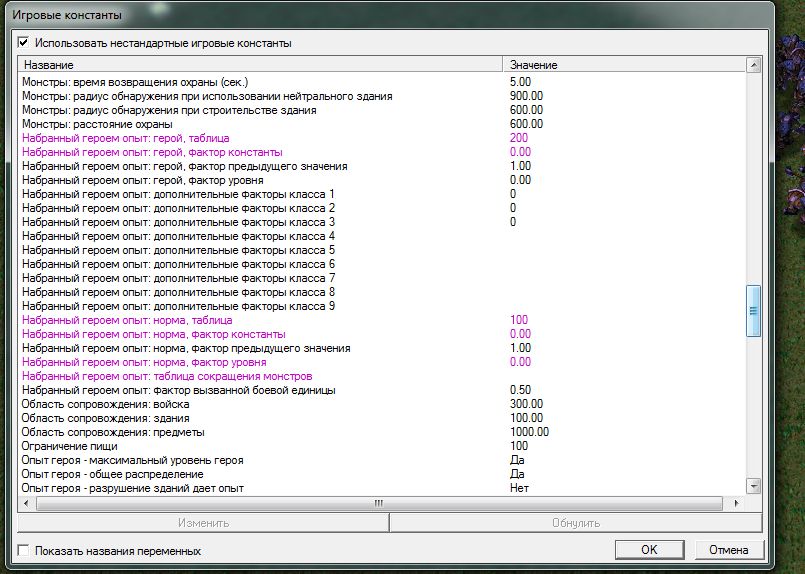Click the horizontal scrollbar thumb
The width and height of the screenshot is (805, 574).
click(x=379, y=503)
